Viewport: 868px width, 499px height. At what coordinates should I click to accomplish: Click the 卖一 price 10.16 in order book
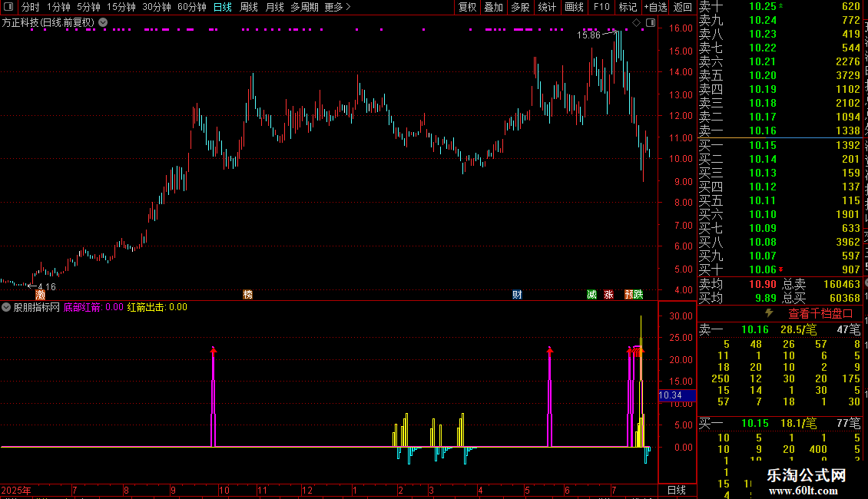point(762,131)
